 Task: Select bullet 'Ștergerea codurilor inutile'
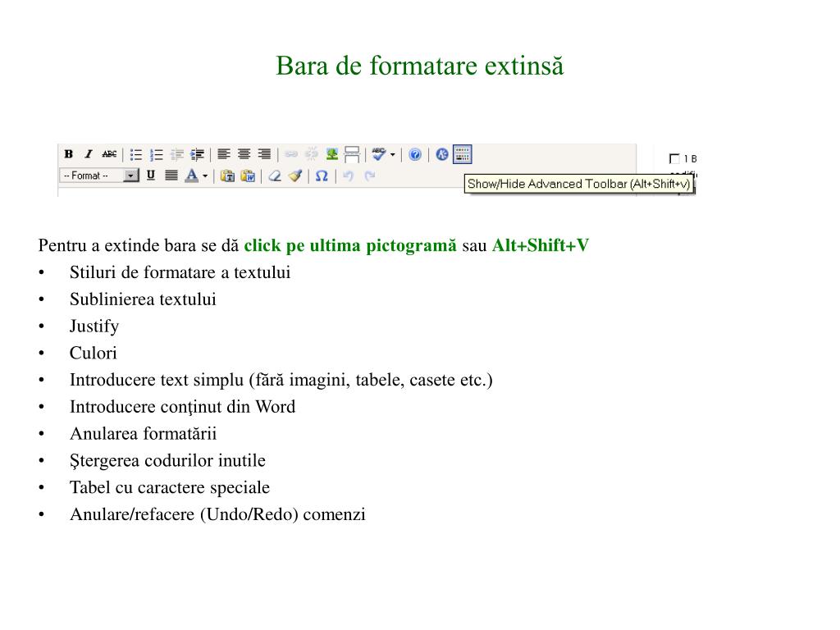(167, 461)
